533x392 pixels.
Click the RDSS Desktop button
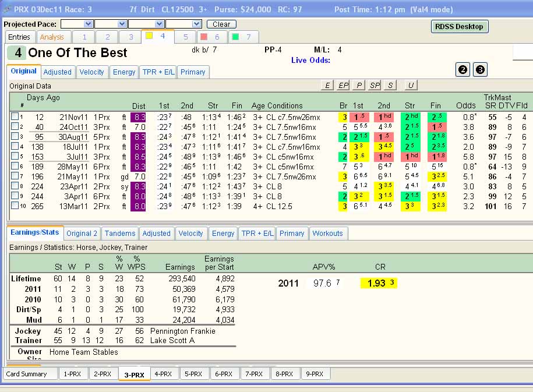click(460, 27)
